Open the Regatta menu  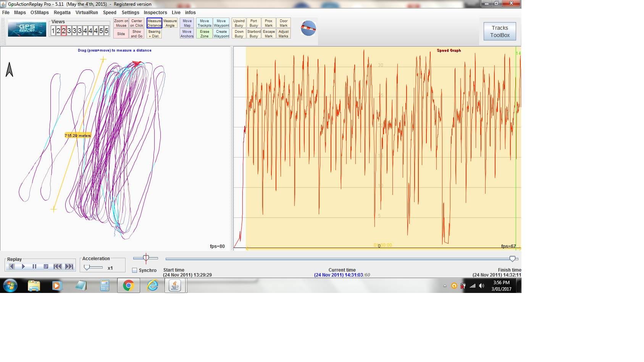[x=62, y=13]
